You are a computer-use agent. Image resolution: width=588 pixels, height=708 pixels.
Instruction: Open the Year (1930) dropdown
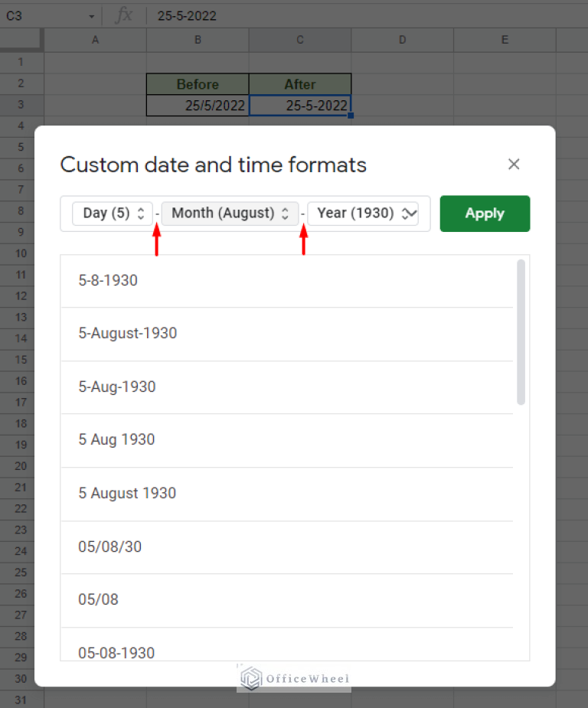(x=363, y=214)
